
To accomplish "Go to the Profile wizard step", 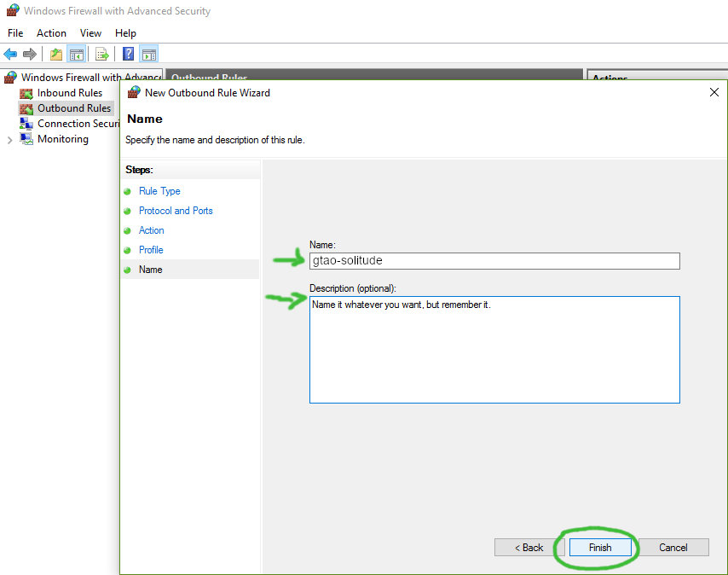I will (151, 249).
